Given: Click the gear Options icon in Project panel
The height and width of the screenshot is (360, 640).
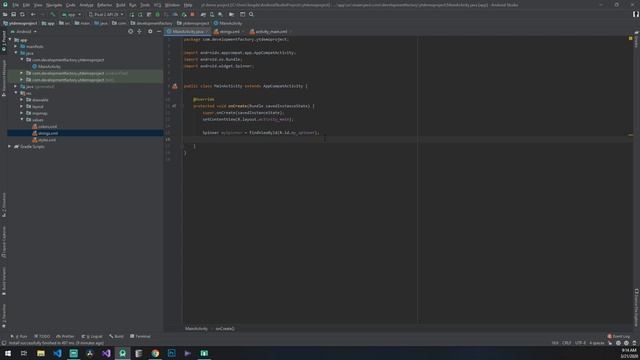Looking at the screenshot, I should 150,31.
